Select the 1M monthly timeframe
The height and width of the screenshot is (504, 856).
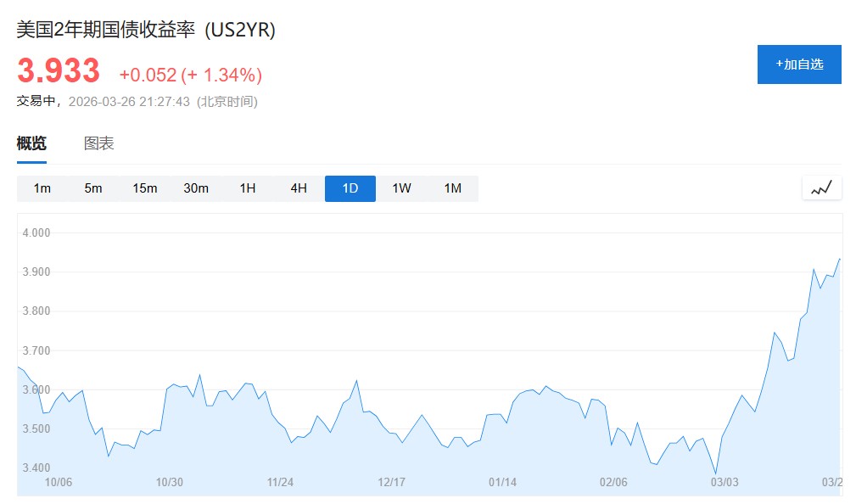tap(453, 188)
